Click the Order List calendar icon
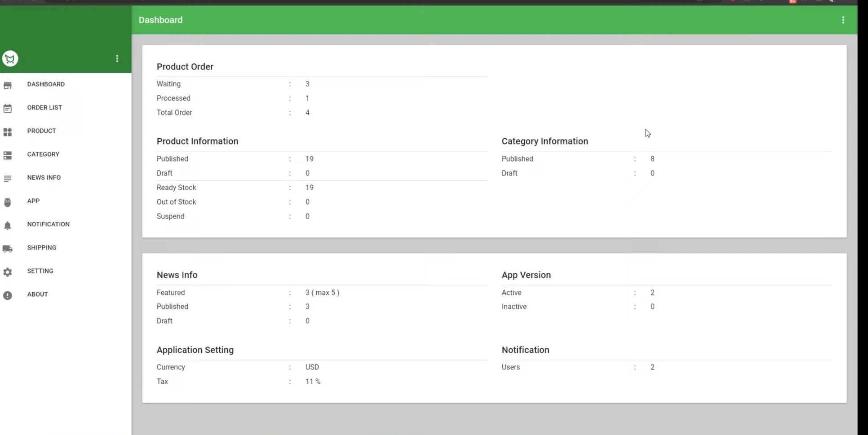Viewport: 868px width, 435px height. [8, 109]
